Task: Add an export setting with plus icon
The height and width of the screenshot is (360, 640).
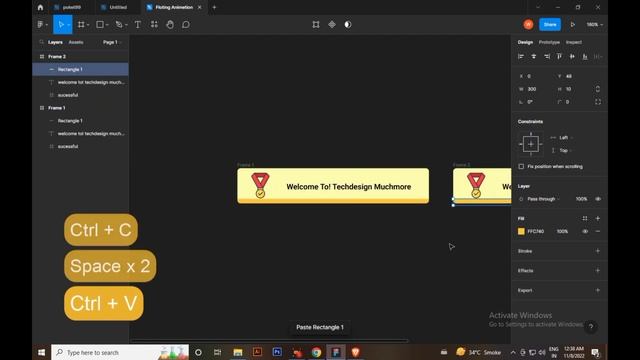Action: pos(598,290)
